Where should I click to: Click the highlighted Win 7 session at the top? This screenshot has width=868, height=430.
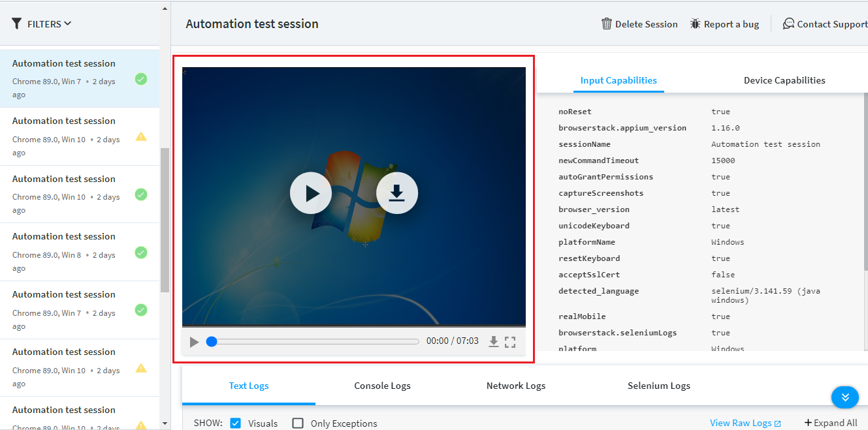pyautogui.click(x=80, y=79)
